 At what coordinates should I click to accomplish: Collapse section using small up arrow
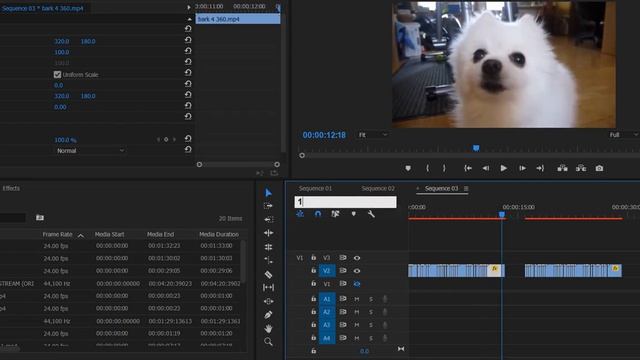pyautogui.click(x=189, y=19)
